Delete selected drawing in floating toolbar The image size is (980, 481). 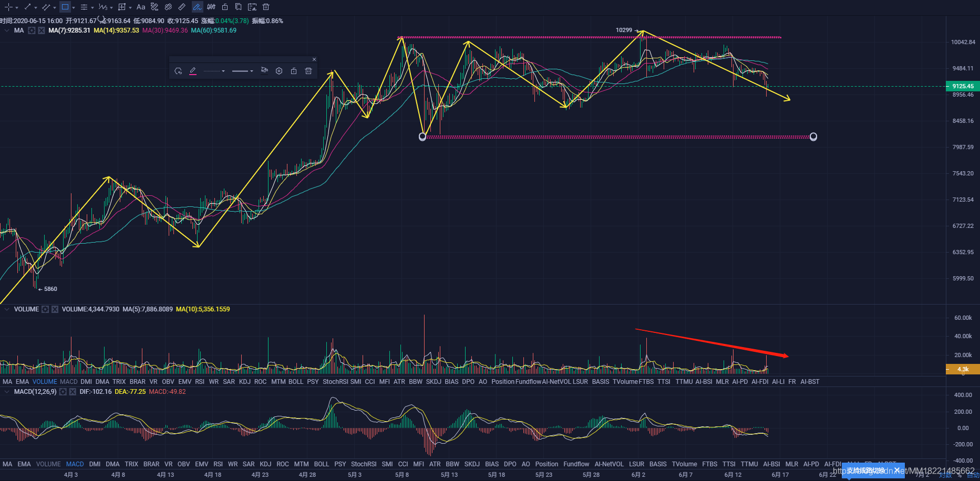[x=308, y=71]
